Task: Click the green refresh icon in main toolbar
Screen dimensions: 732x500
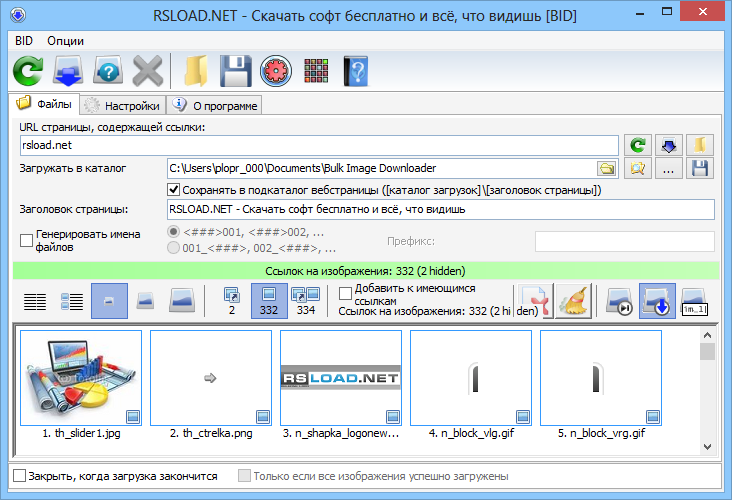Action: pyautogui.click(x=28, y=71)
